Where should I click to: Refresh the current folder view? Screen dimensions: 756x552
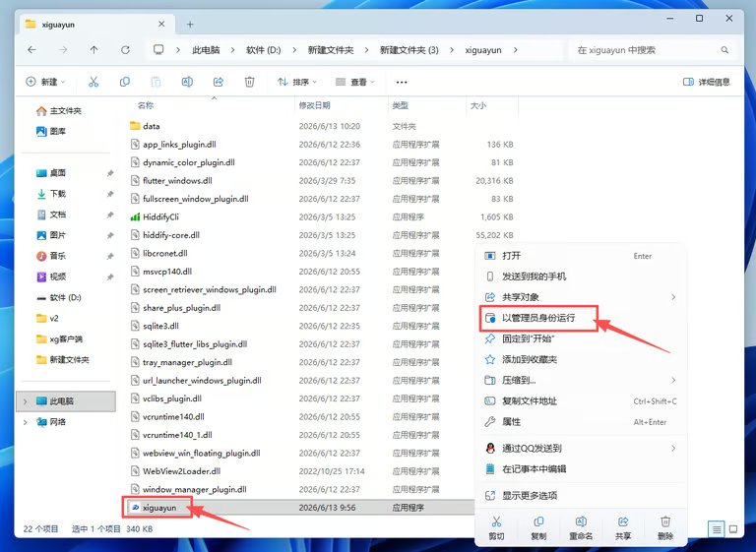pos(125,49)
